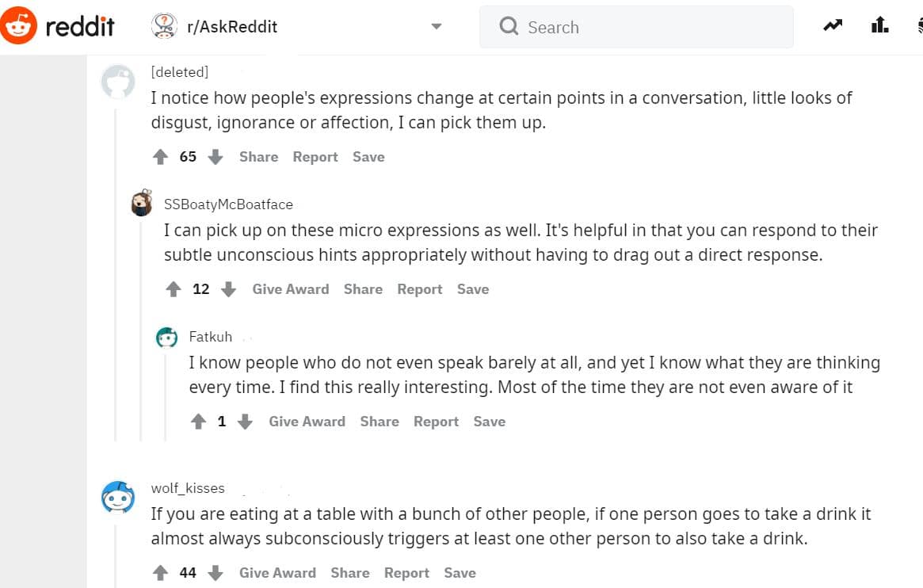
Task: Upvote wolf_kisses' drinking comment
Action: point(159,572)
